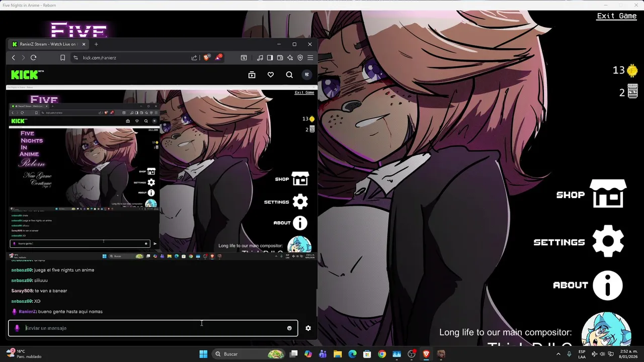Open Kick following heart icon
Viewport: 644px width, 362px height.
tap(271, 75)
